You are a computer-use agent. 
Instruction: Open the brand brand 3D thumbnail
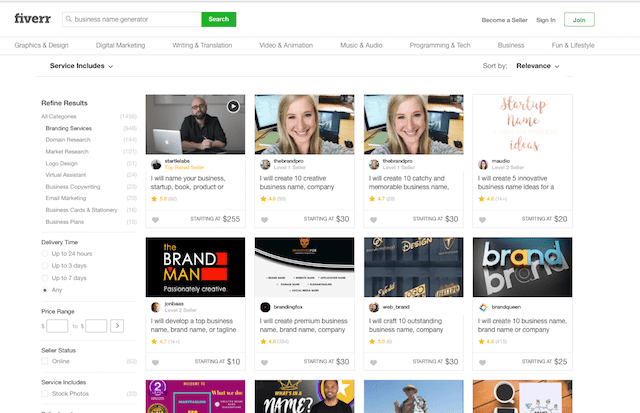click(x=522, y=267)
